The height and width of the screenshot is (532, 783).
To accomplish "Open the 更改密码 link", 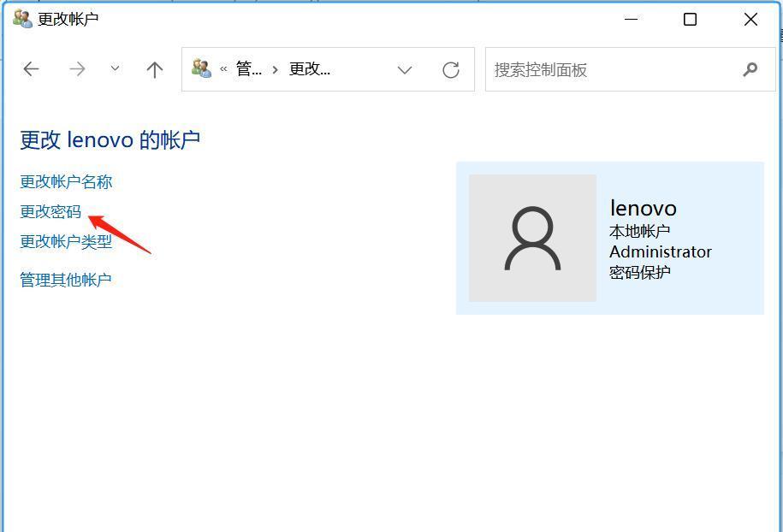I will coord(50,211).
